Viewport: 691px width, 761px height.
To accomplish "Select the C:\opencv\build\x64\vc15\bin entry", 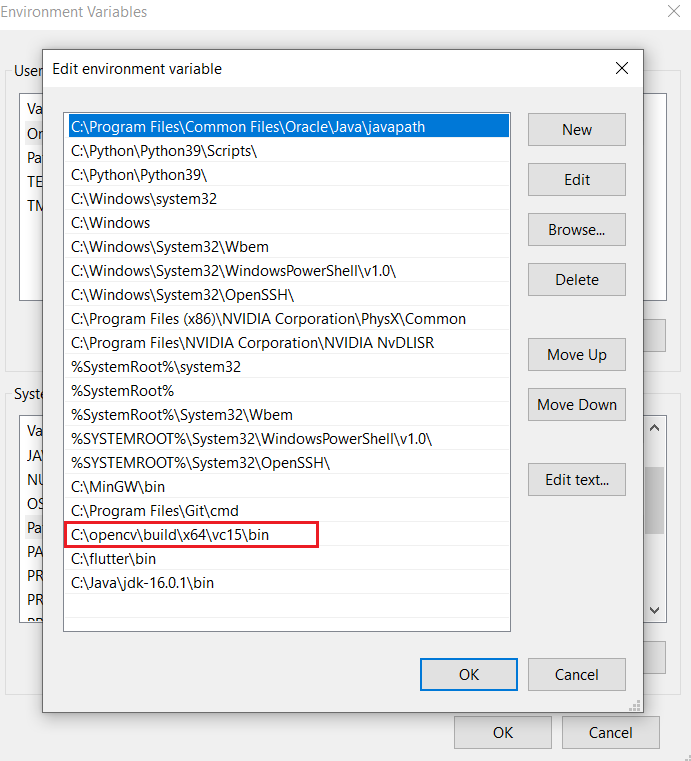I will [287, 535].
